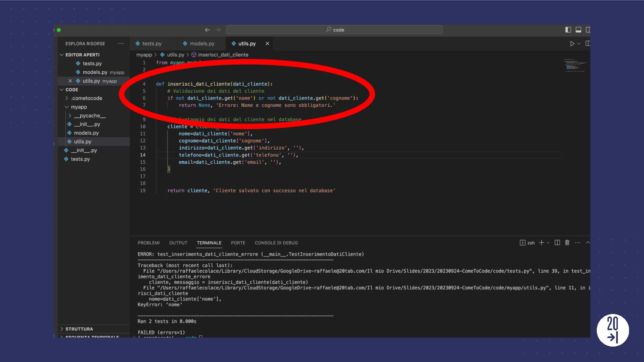Open Explorer more actions ellipsis
Screen dimensions: 644x362
pos(121,44)
